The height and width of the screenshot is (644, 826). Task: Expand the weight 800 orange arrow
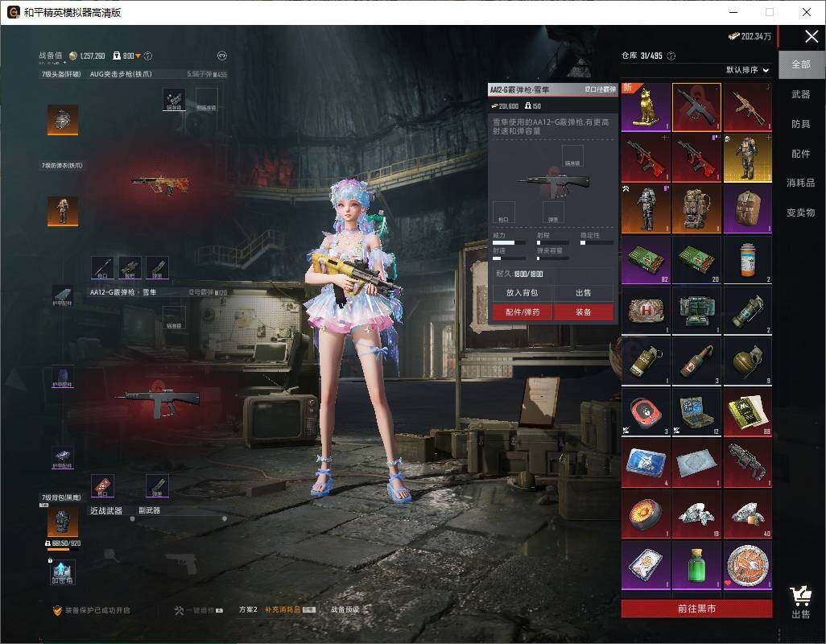pos(138,56)
